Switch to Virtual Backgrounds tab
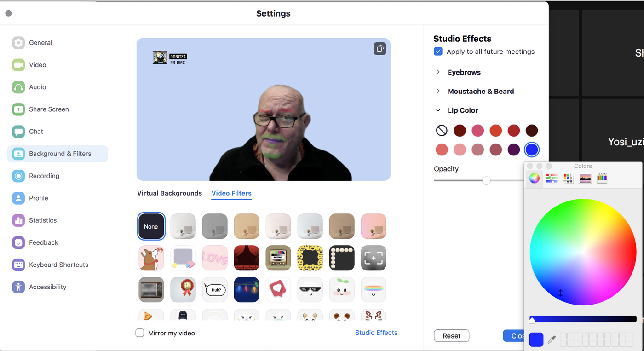This screenshot has width=644, height=351. coord(169,193)
